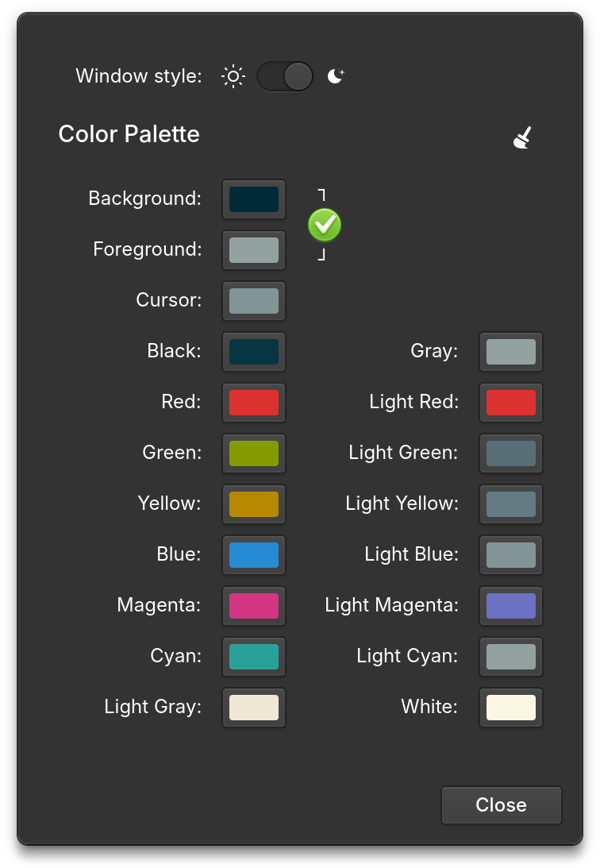Screen dimensions: 600x868
Task: Open the Background color swatch
Action: (254, 199)
